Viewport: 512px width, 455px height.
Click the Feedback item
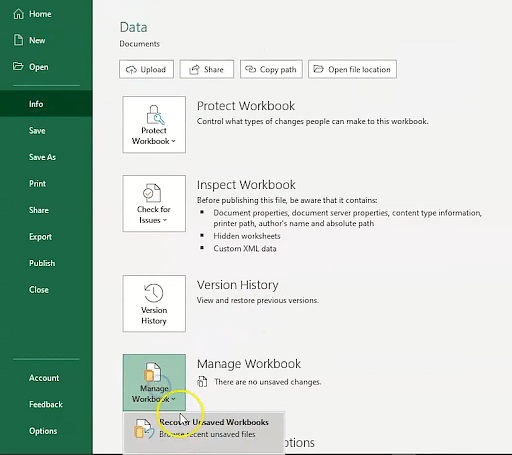(46, 404)
